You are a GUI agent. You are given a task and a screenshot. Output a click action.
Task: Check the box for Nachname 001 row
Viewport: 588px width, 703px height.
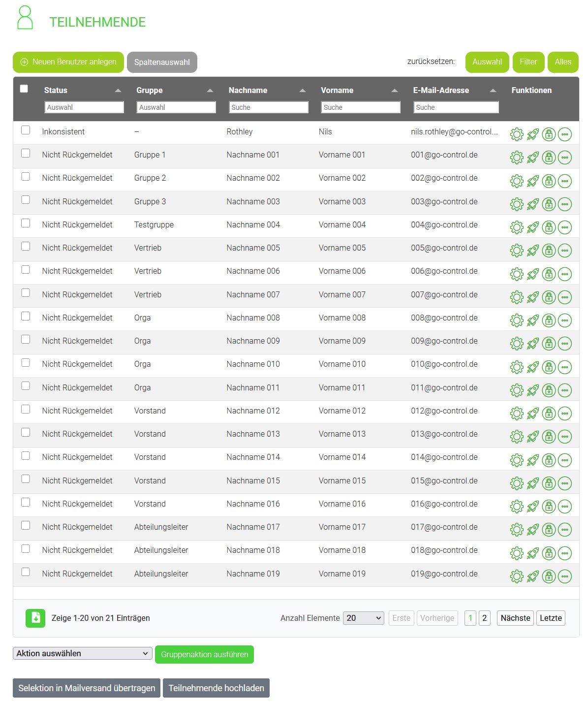pos(26,154)
